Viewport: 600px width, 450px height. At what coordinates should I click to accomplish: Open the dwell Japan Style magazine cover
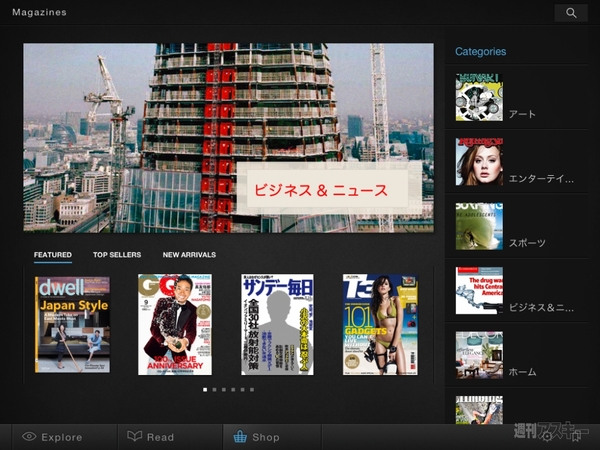(72, 324)
